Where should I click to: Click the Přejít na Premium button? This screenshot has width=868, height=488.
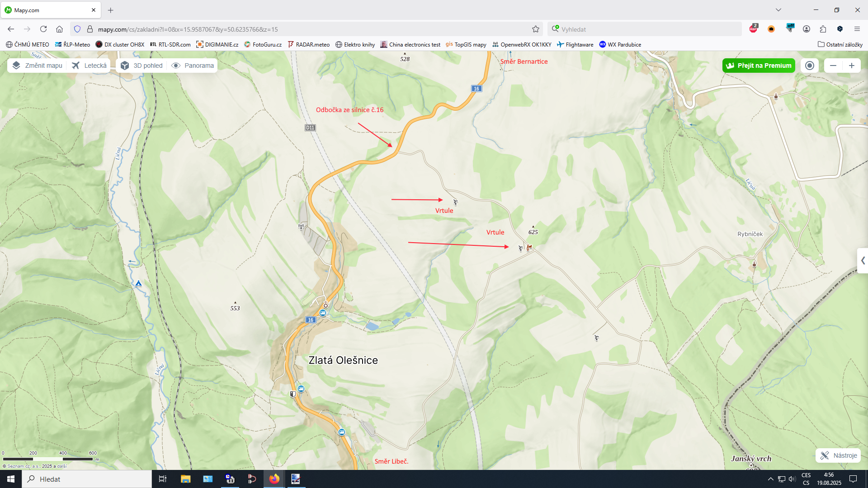tap(759, 66)
